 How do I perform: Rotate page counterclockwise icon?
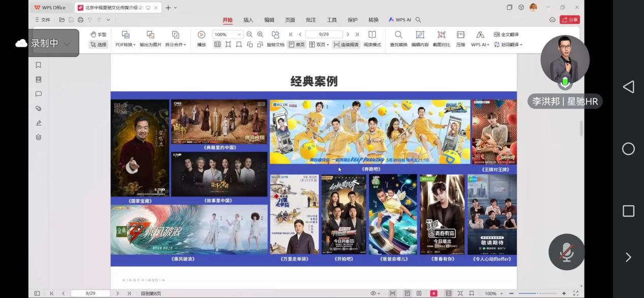(x=250, y=45)
